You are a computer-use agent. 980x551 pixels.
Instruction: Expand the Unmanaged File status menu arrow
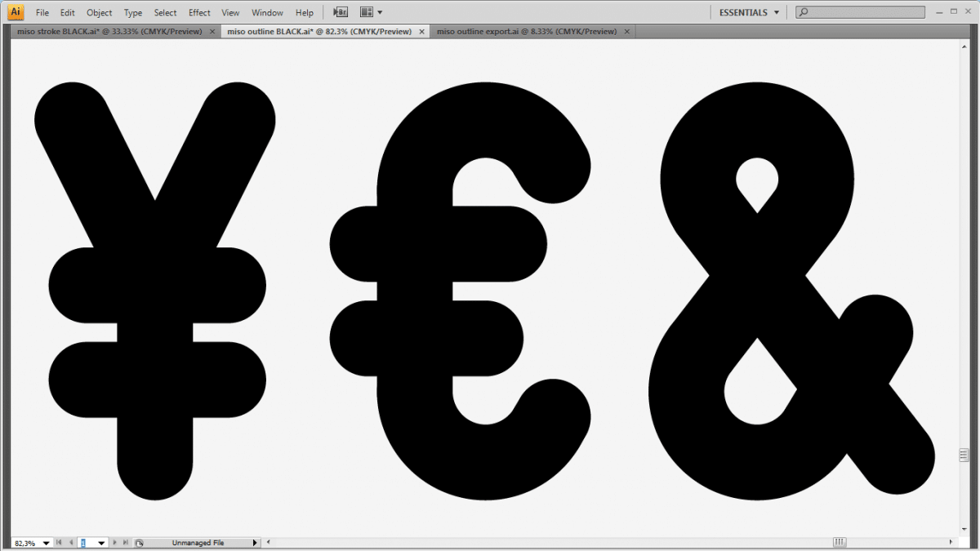point(255,543)
